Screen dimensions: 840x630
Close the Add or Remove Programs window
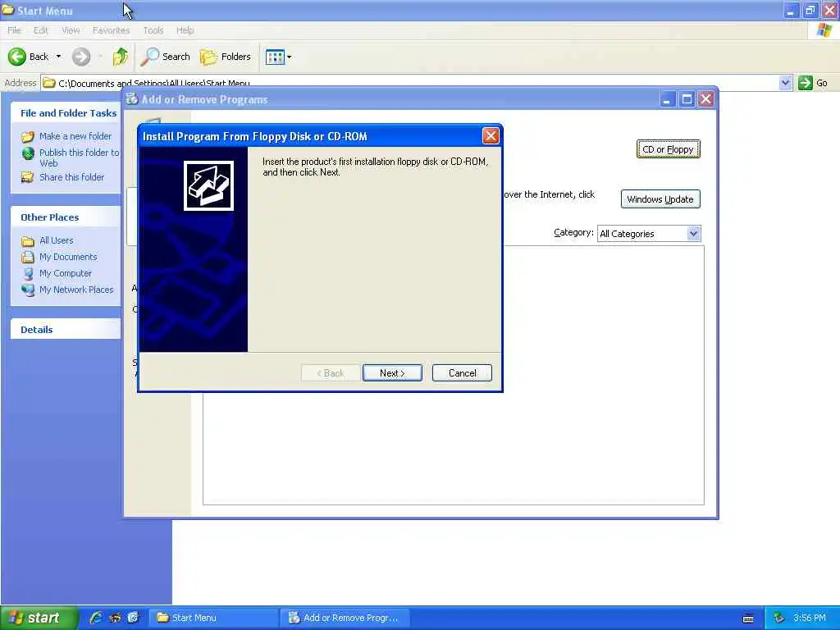(706, 99)
